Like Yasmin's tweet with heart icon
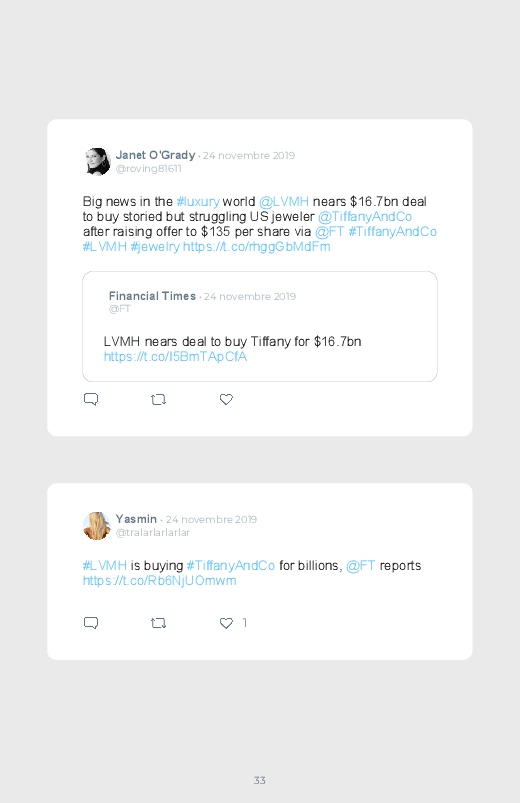520x803 pixels. pyautogui.click(x=226, y=623)
